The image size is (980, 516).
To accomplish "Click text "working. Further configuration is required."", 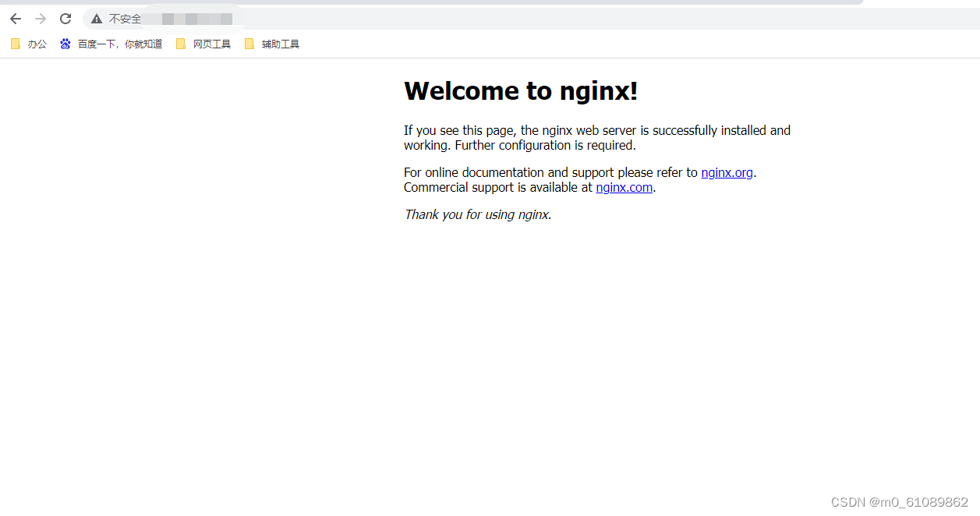I will pyautogui.click(x=520, y=146).
